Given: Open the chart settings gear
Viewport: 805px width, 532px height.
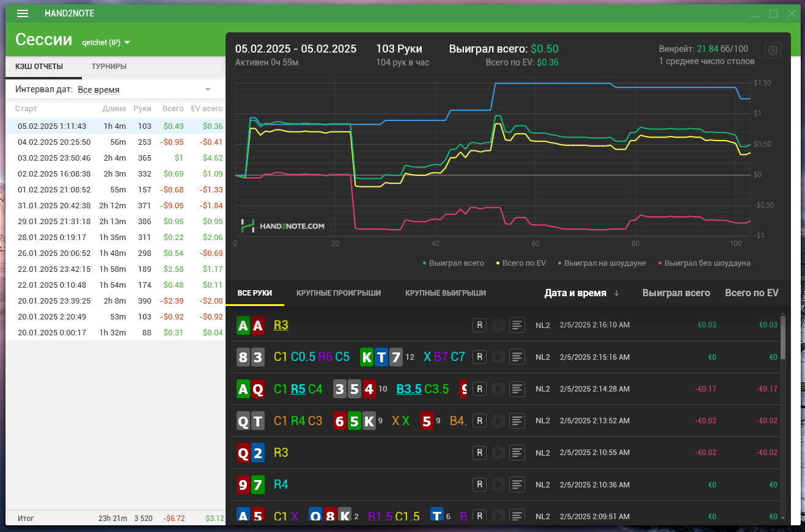Looking at the screenshot, I should 773,51.
